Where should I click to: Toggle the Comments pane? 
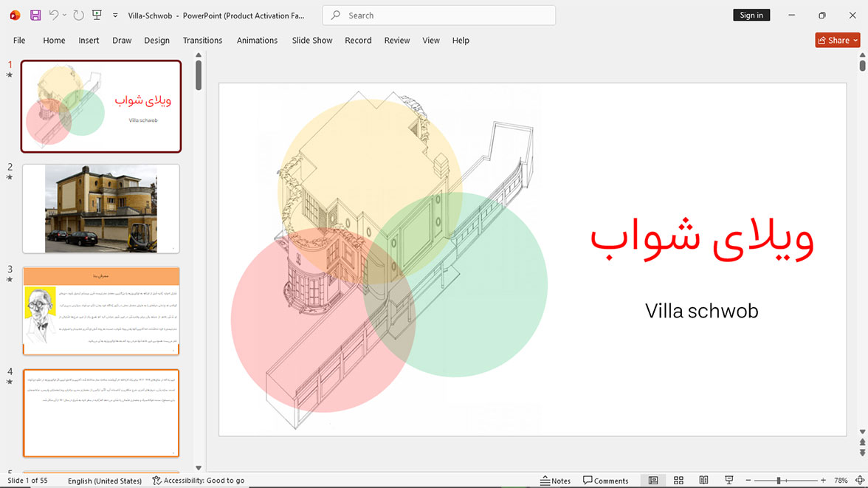coord(605,480)
